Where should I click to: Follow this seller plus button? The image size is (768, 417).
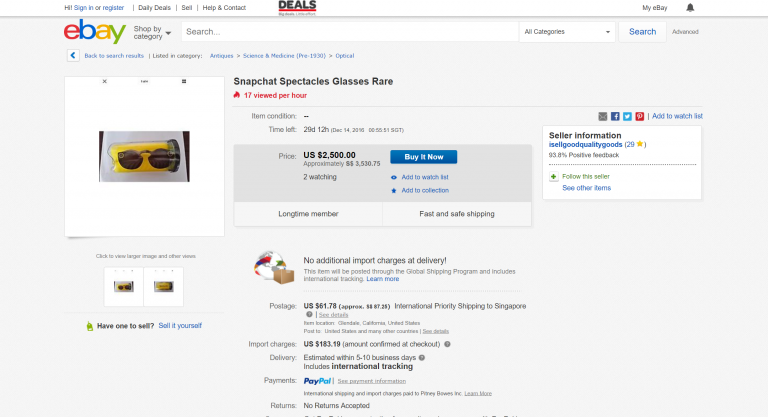tap(553, 176)
